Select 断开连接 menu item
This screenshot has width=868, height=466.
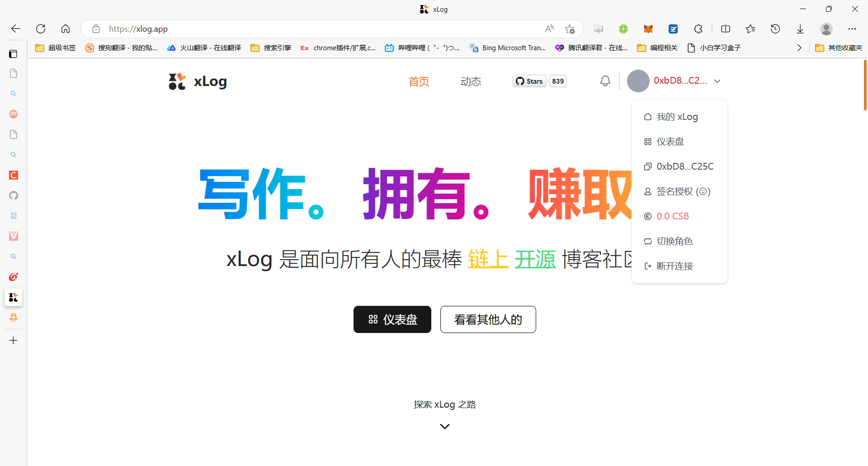[679, 266]
